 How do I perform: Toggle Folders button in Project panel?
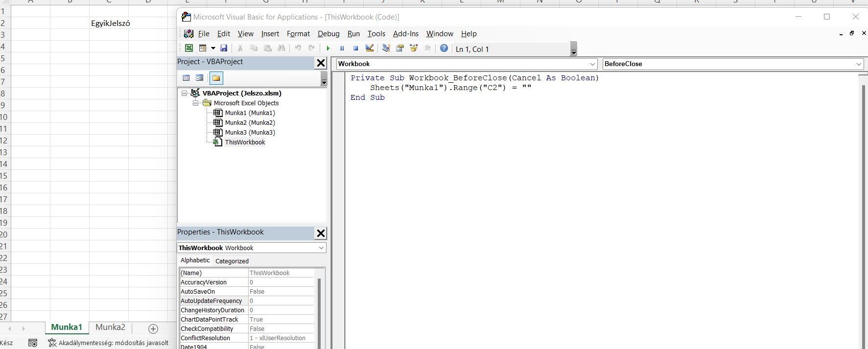coord(216,78)
